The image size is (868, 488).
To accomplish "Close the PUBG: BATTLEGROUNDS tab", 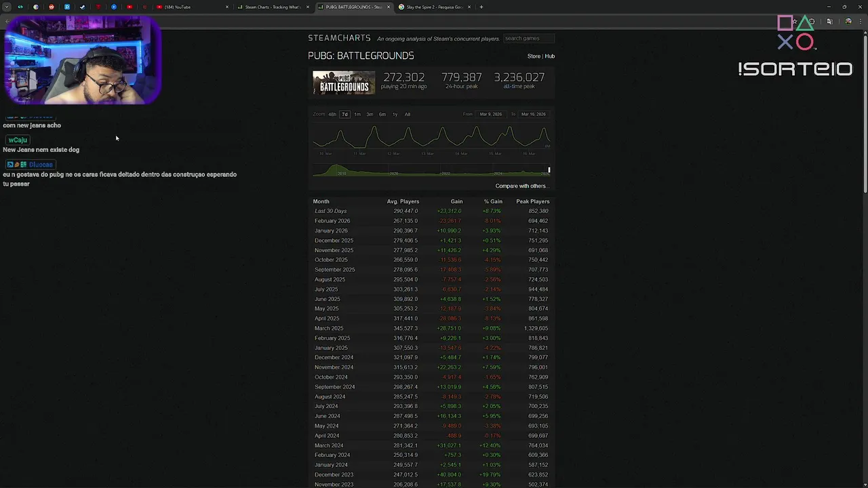I will coord(389,7).
